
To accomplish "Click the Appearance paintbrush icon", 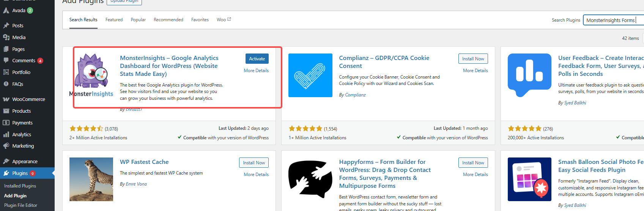I will click(6, 161).
